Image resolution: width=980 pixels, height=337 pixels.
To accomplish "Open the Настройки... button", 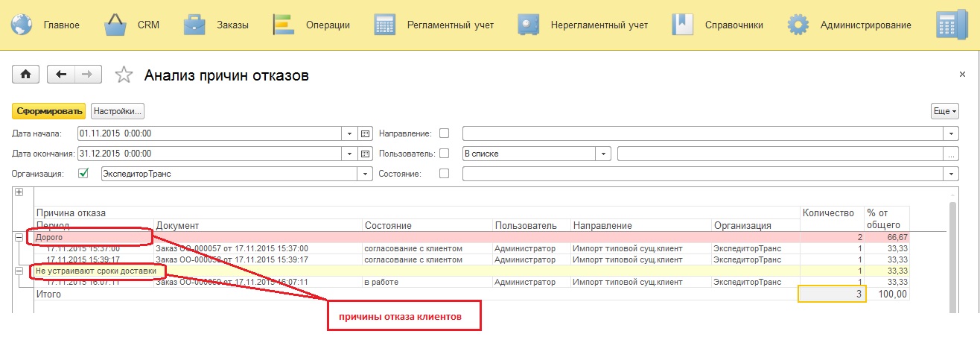I will point(118,111).
